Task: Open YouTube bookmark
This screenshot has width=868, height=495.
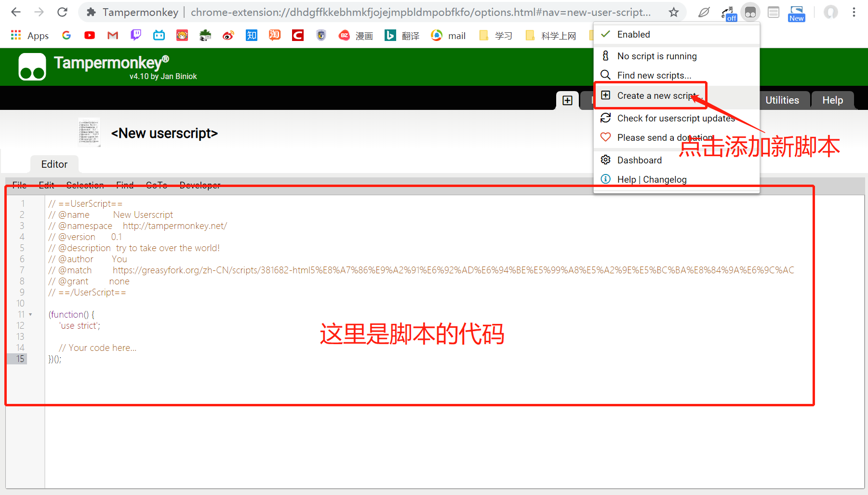Action: [x=90, y=35]
